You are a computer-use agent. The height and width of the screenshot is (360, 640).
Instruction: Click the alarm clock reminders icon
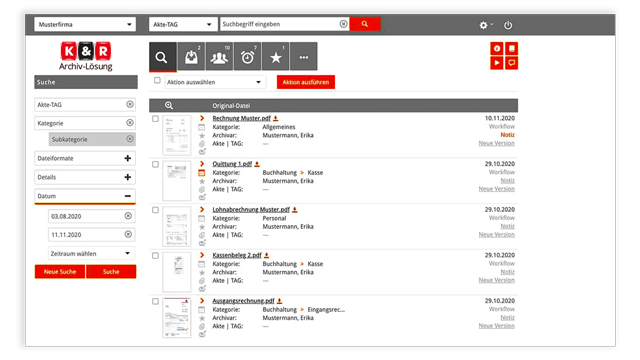tap(247, 57)
